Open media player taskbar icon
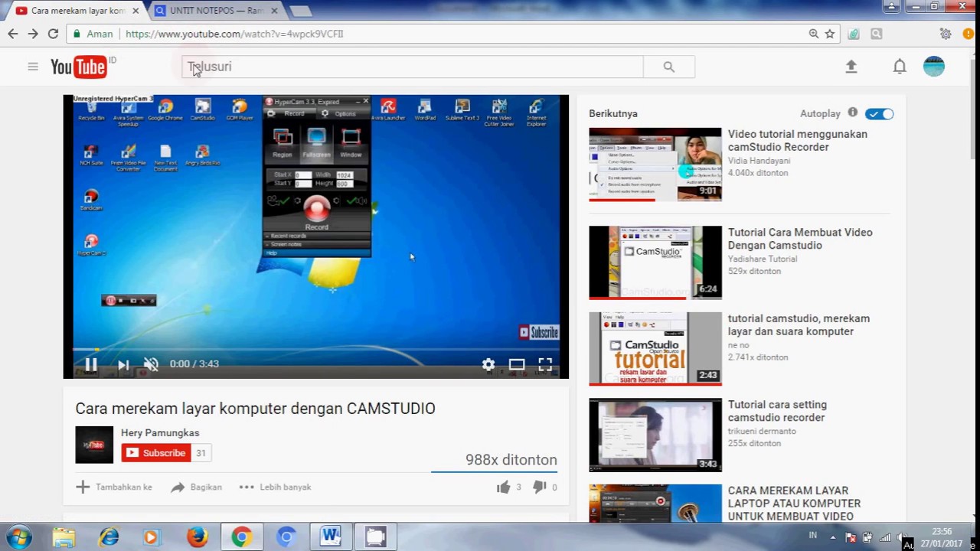980x551 pixels. [x=151, y=537]
